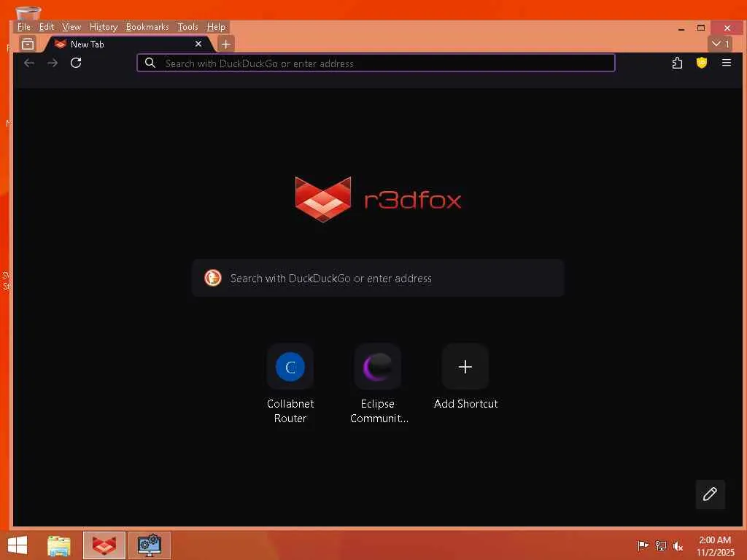The width and height of the screenshot is (747, 560).
Task: Open the Recycle Bin desktop icon
Action: (28, 13)
